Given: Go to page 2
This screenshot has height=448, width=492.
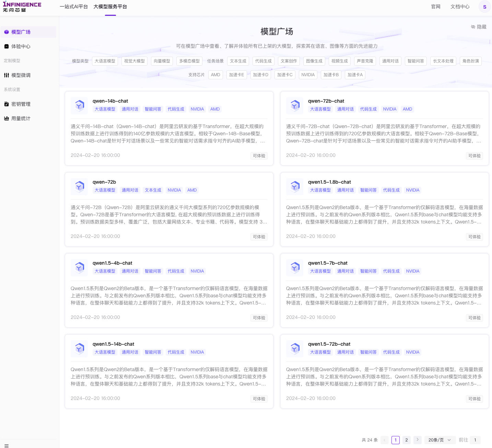Looking at the screenshot, I should coord(407,440).
